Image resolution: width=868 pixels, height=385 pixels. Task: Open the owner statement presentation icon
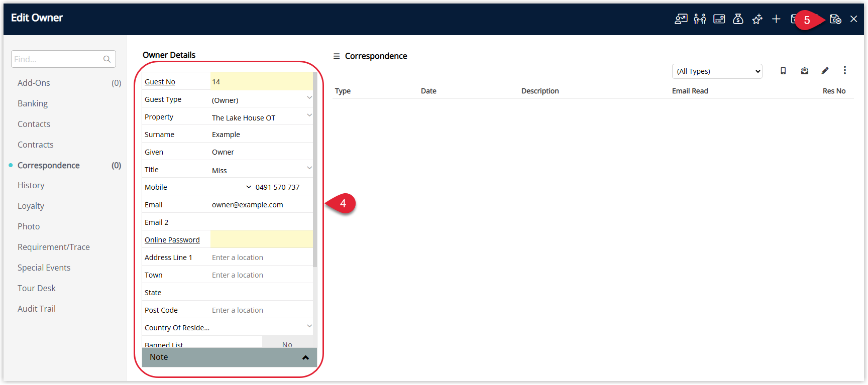(x=681, y=19)
